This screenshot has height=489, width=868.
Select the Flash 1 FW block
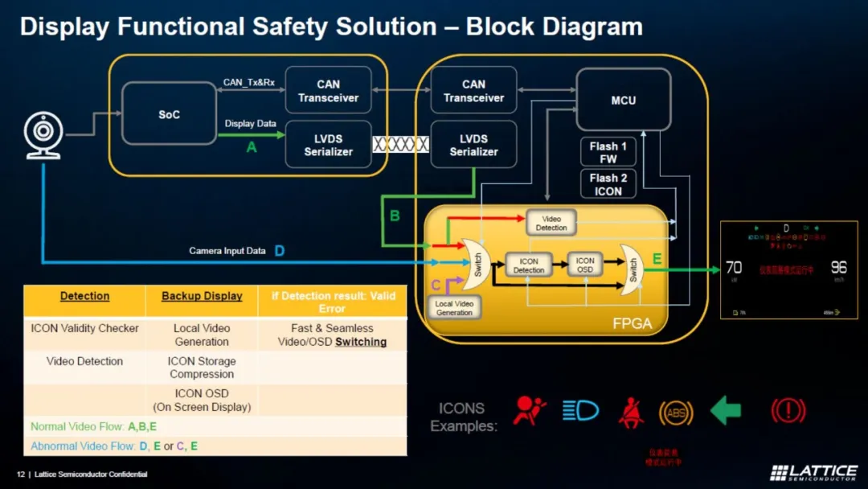[608, 152]
